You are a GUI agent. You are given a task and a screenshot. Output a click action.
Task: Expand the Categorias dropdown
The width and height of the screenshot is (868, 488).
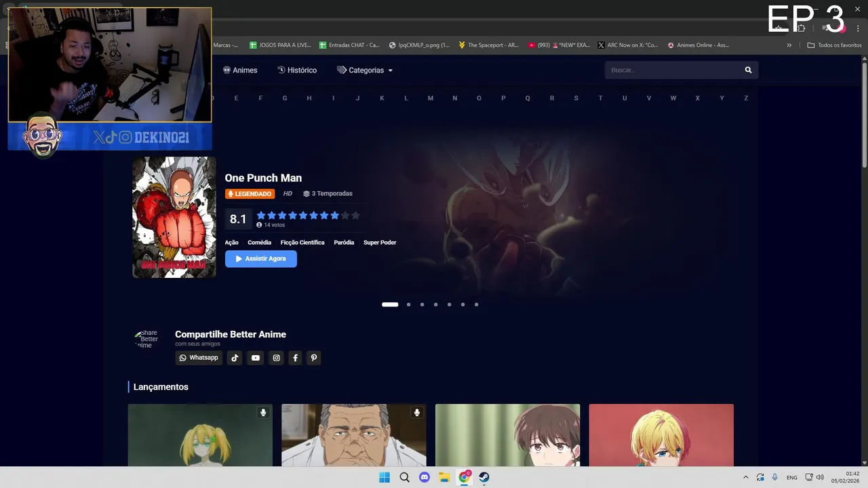[365, 70]
